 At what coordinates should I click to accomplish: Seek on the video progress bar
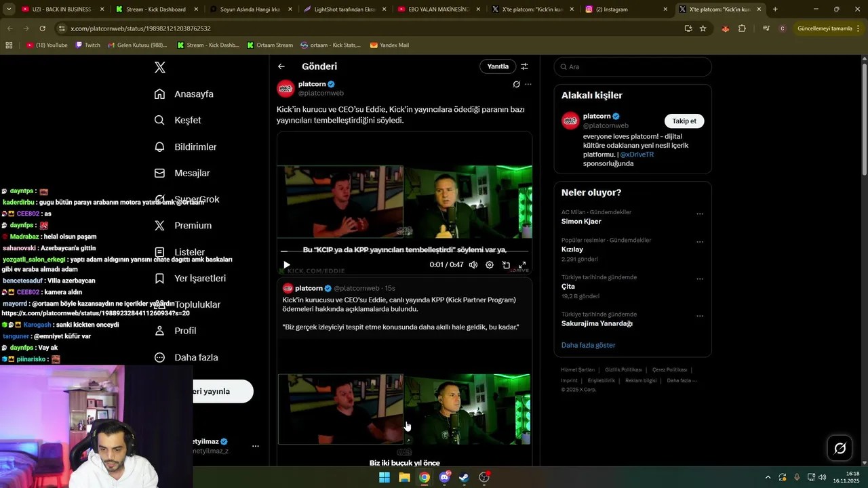(x=405, y=251)
